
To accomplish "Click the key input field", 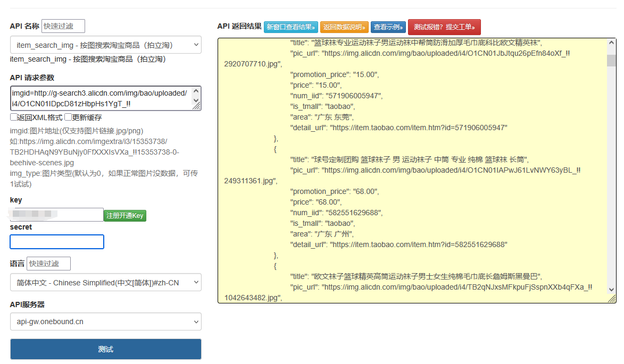I will click(x=56, y=215).
